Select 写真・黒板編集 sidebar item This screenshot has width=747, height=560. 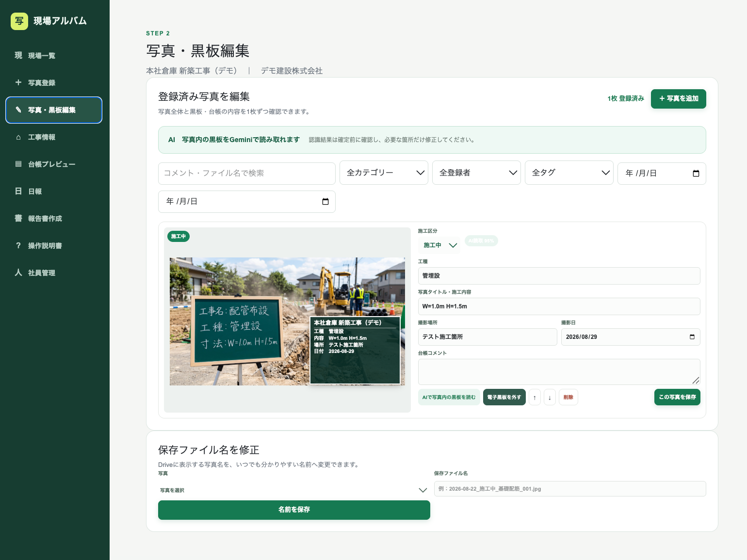(54, 110)
